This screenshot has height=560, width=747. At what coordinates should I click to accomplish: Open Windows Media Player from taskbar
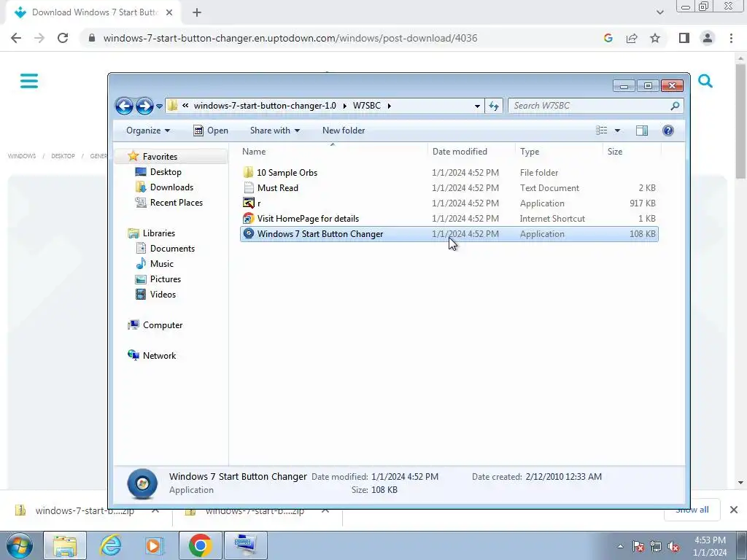click(x=155, y=545)
